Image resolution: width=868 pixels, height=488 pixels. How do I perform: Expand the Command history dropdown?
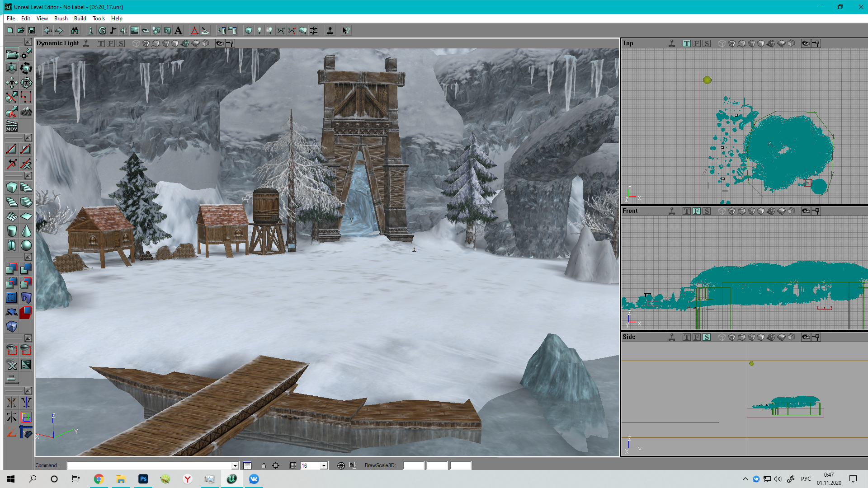(x=235, y=465)
